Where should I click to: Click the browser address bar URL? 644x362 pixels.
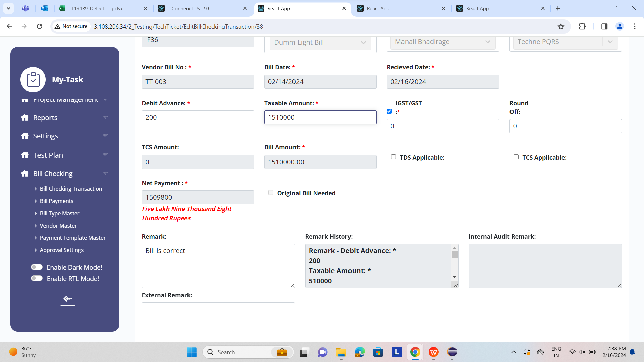[x=178, y=26]
